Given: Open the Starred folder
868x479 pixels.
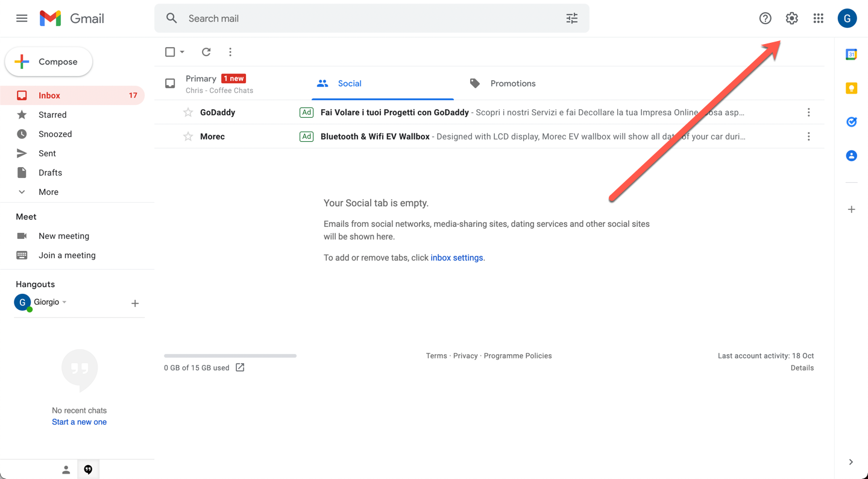Looking at the screenshot, I should point(72,115).
